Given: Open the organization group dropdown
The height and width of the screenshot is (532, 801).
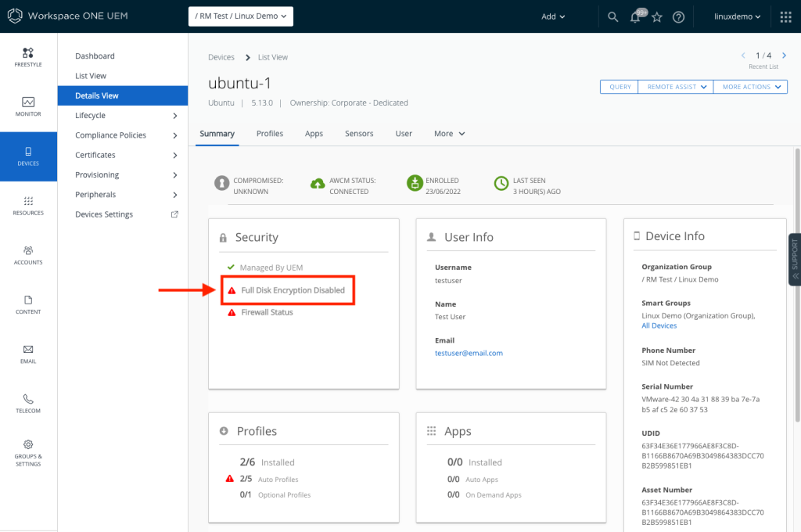Looking at the screenshot, I should coord(240,16).
